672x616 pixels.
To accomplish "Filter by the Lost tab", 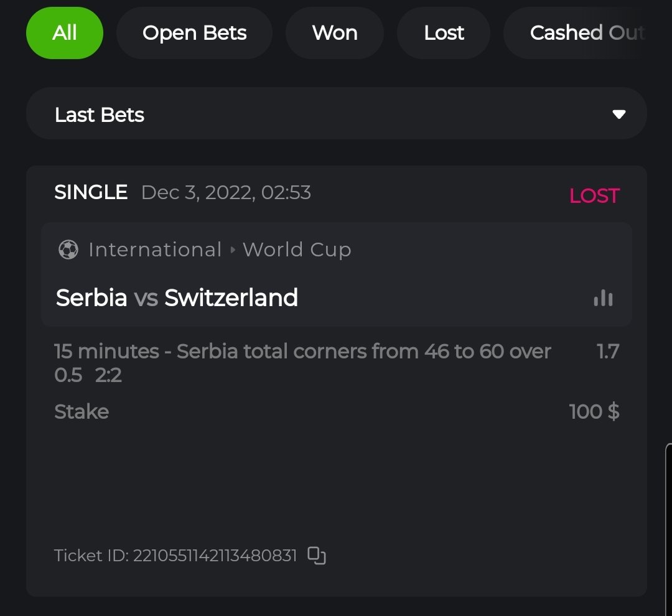I will click(x=444, y=33).
